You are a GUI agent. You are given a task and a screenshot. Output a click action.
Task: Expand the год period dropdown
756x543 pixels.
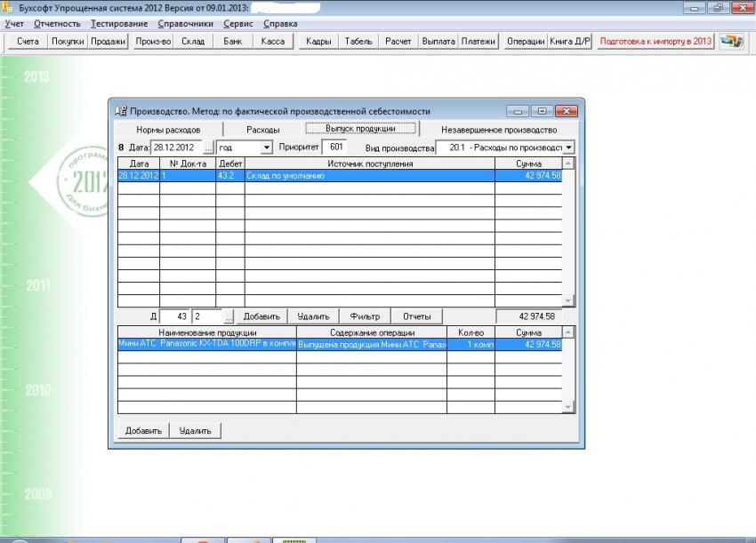point(266,148)
